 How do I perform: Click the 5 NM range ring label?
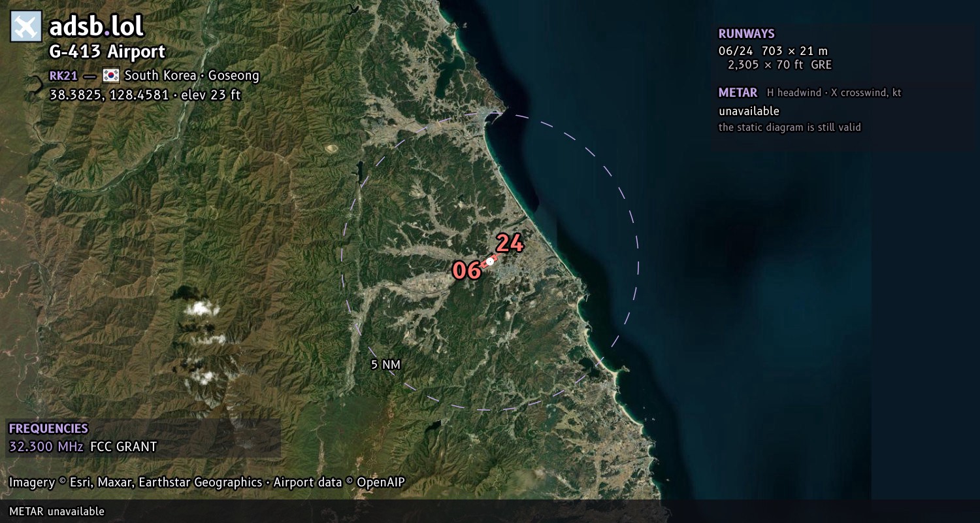[385, 365]
